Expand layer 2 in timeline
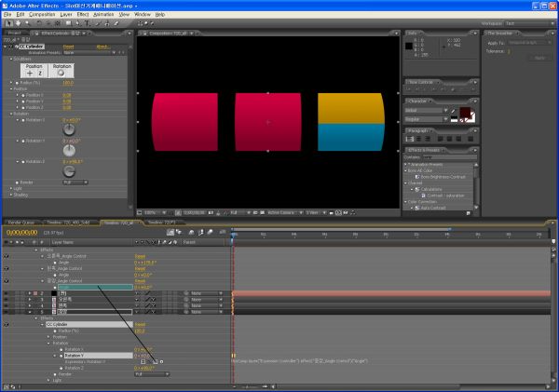 [30, 293]
